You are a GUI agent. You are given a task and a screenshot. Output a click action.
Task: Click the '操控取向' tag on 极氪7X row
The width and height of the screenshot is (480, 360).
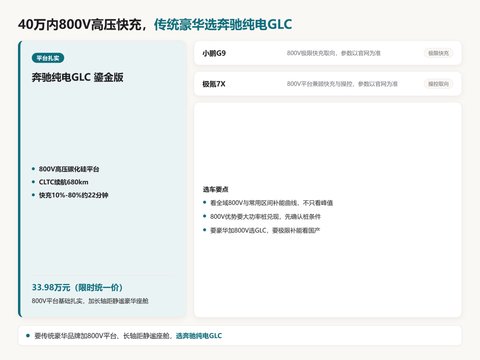click(x=438, y=84)
